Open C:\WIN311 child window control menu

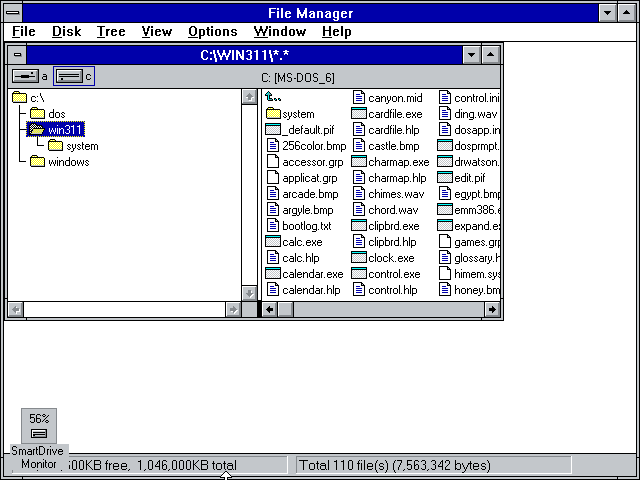(x=17, y=54)
